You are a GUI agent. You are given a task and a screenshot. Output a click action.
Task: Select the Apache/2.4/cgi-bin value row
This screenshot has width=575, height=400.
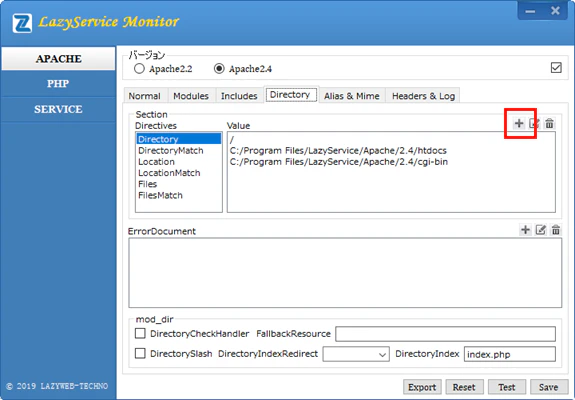coord(391,162)
